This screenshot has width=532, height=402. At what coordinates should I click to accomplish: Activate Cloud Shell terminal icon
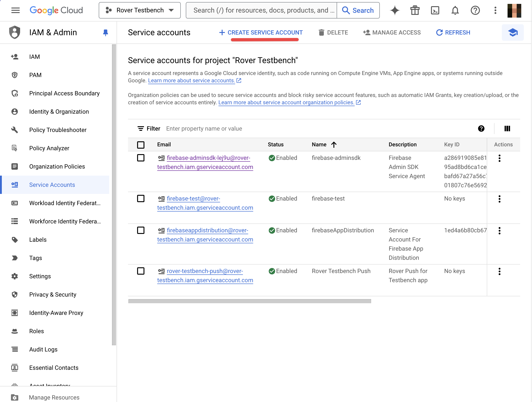coord(435,10)
